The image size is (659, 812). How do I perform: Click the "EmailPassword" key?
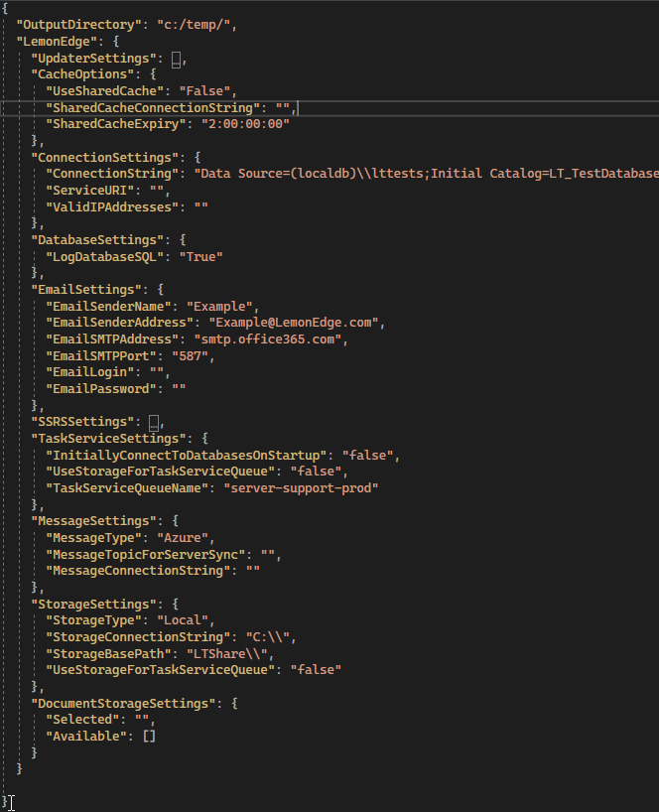click(x=101, y=389)
